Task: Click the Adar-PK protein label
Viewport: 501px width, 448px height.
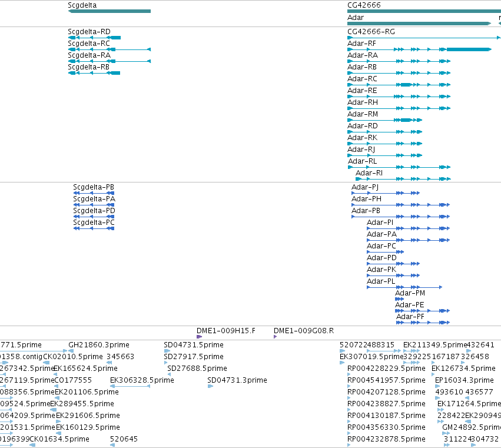Action: coord(381,270)
